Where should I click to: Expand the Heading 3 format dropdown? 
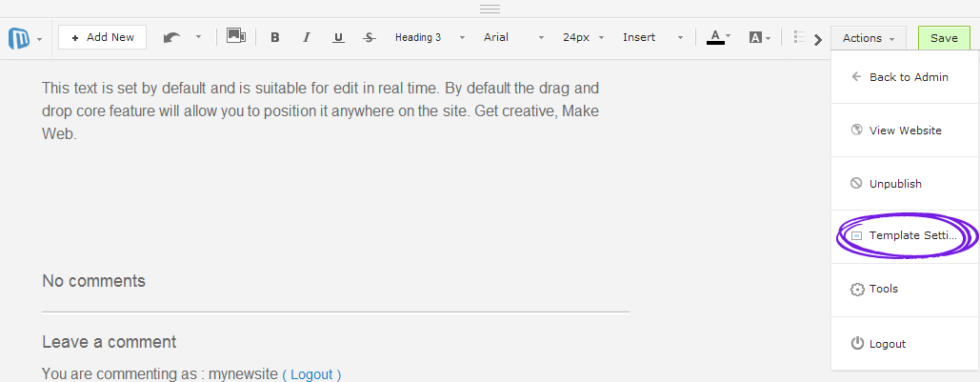[430, 37]
